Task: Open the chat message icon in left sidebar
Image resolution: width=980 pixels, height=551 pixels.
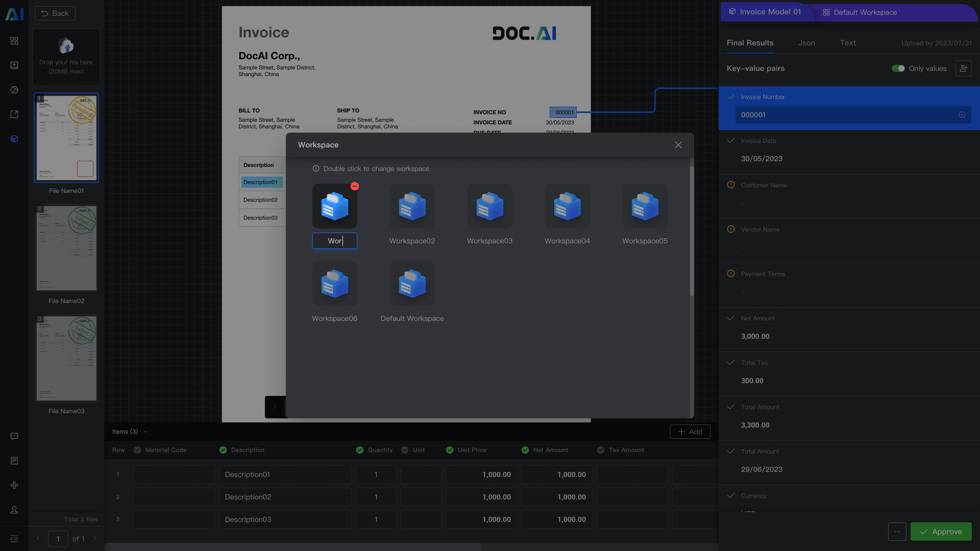Action: (14, 436)
